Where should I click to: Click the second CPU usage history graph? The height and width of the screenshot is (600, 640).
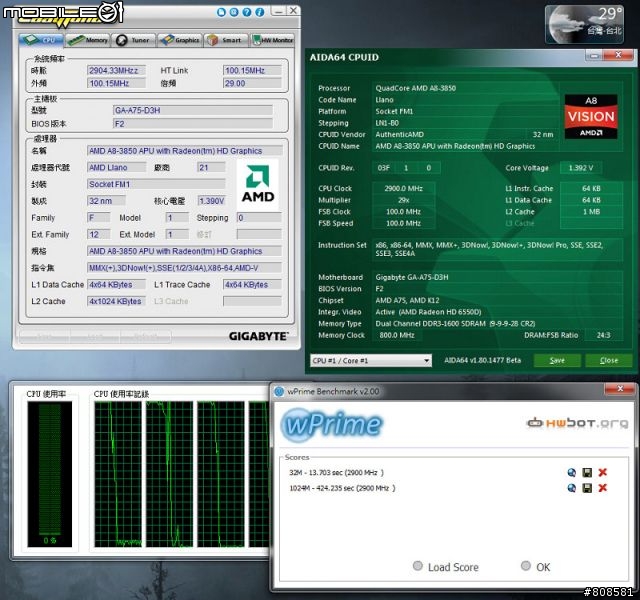(x=169, y=474)
